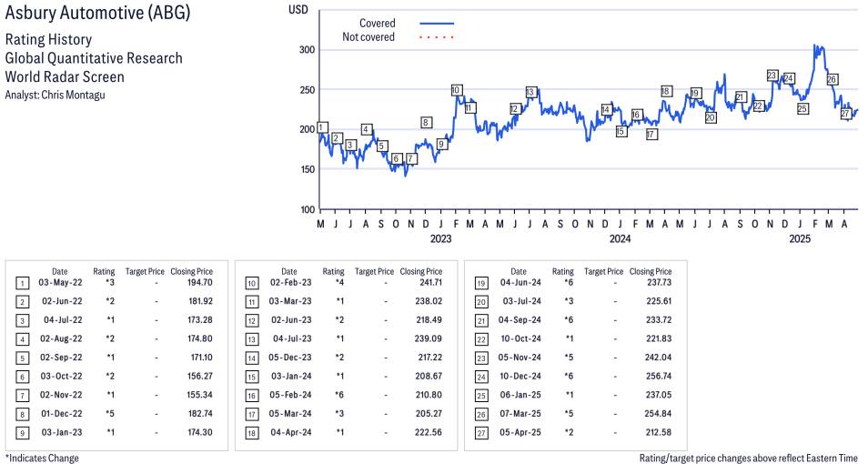The image size is (868, 464).
Task: Select rating *4 in the 02-Feb-23 row
Action: tap(339, 282)
